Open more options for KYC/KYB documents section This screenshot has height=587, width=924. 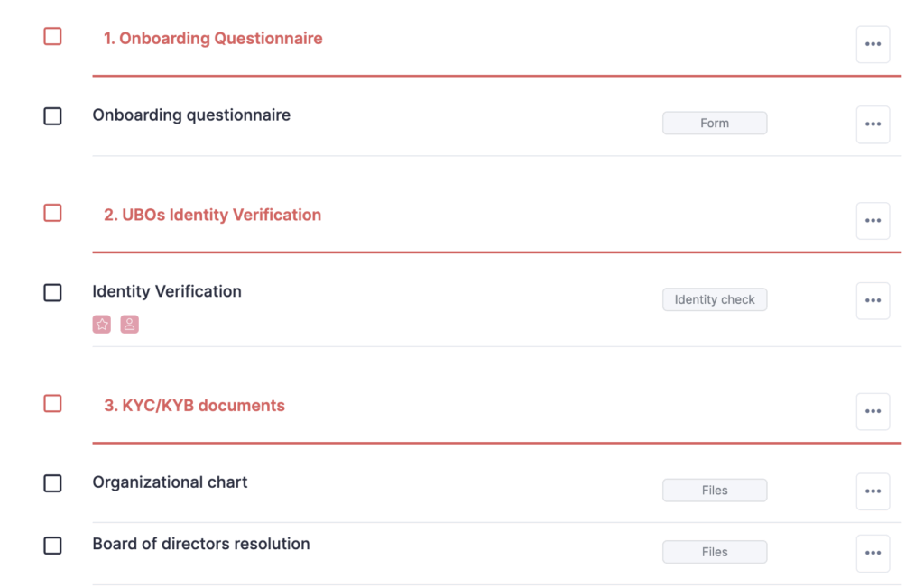tap(873, 411)
